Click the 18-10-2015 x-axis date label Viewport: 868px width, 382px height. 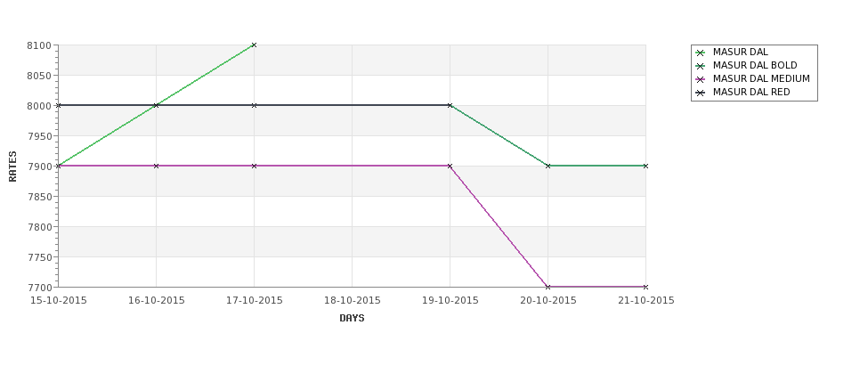(352, 301)
